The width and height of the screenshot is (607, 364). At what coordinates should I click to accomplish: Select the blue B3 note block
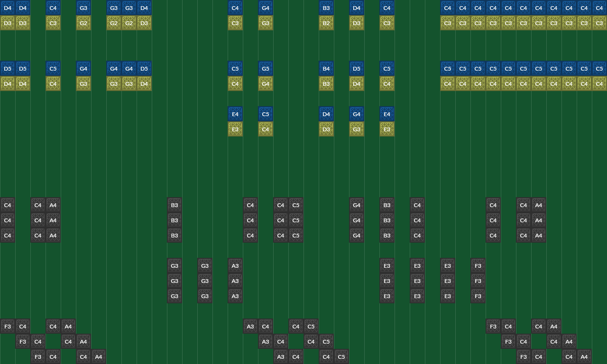tap(326, 8)
